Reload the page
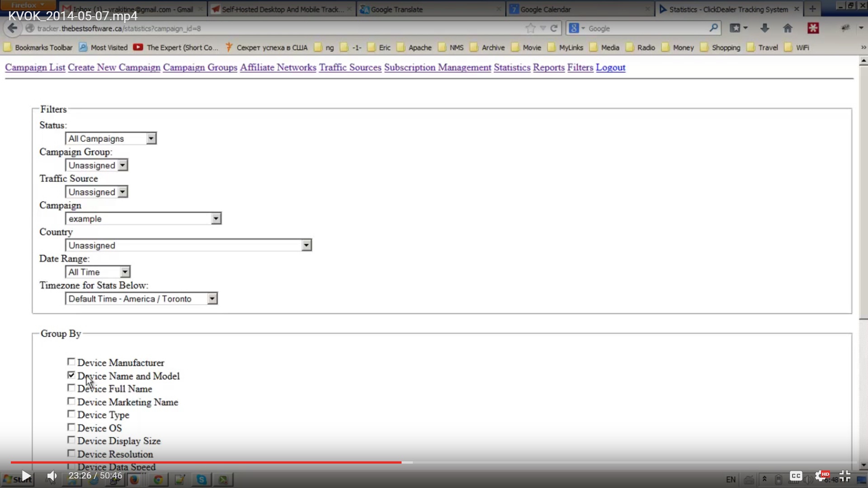Image resolution: width=868 pixels, height=488 pixels. (554, 28)
